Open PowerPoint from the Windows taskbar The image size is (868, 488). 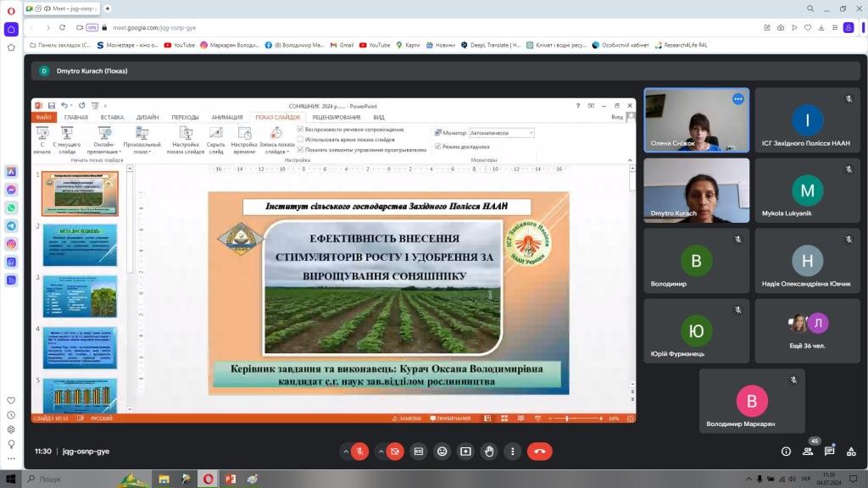tap(230, 480)
